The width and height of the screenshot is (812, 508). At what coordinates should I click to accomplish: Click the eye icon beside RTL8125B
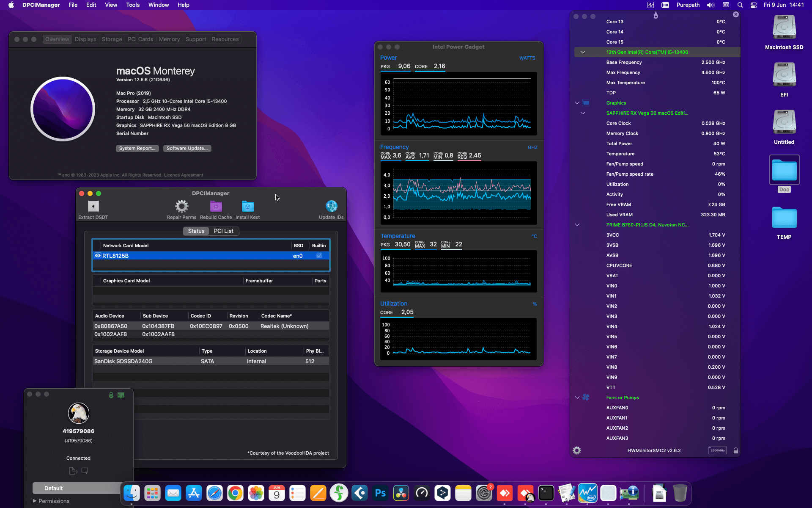pyautogui.click(x=98, y=256)
